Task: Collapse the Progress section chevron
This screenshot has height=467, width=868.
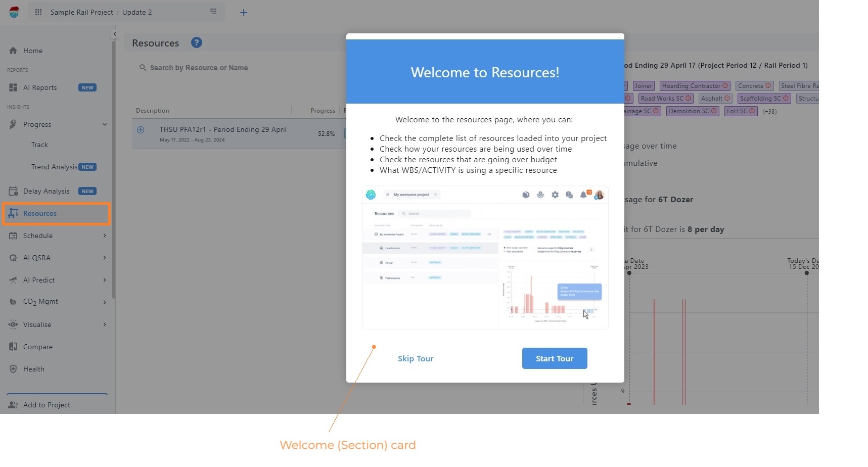Action: click(105, 124)
